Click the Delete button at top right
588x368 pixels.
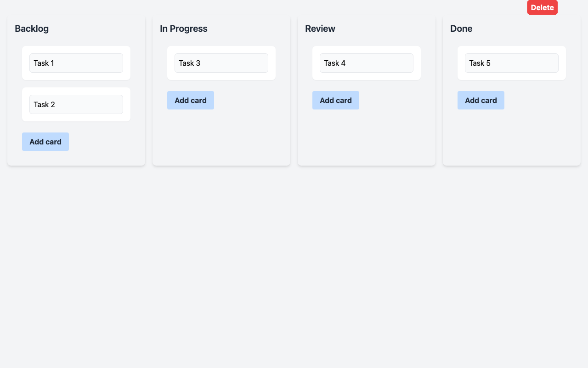coord(543,7)
